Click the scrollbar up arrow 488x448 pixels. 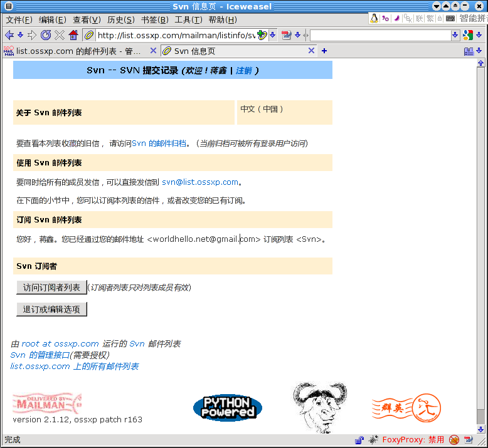(481, 63)
